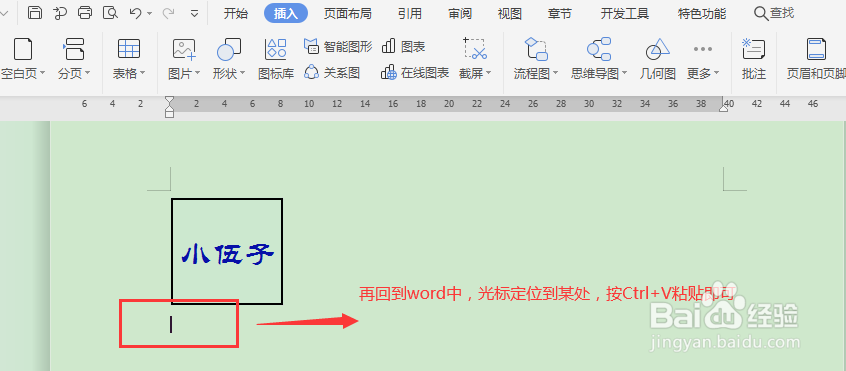Viewport: 846px width, 371px height.
Task: Click the Save icon in quick toolbar
Action: pos(35,13)
